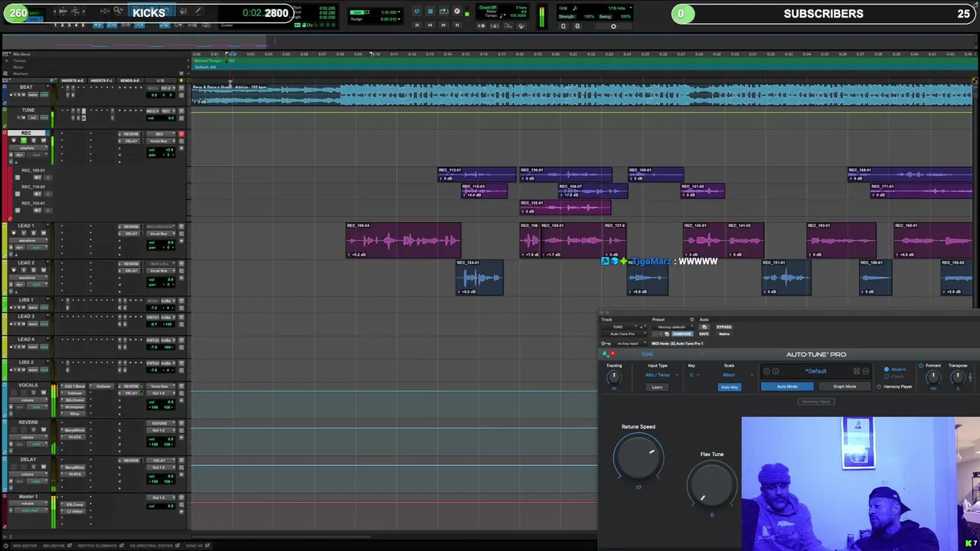Toggle input monitoring on REC track

pos(24,140)
